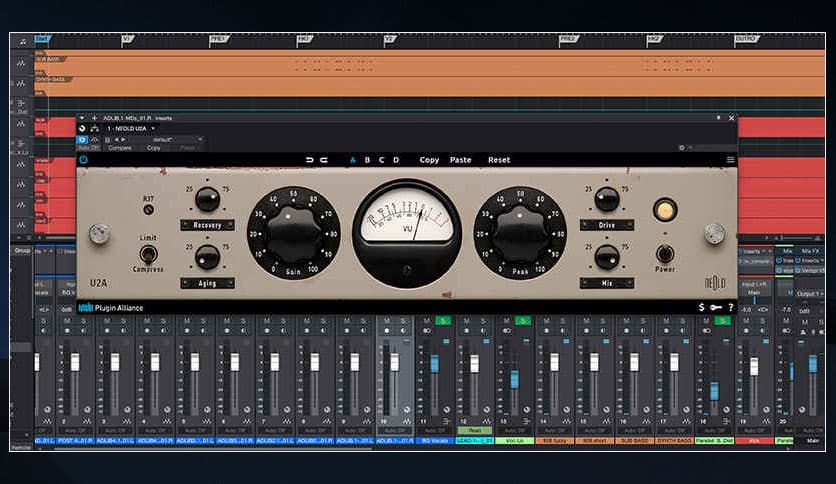This screenshot has width=836, height=484.
Task: Click pan knob on channel 2
Action: 87,410
